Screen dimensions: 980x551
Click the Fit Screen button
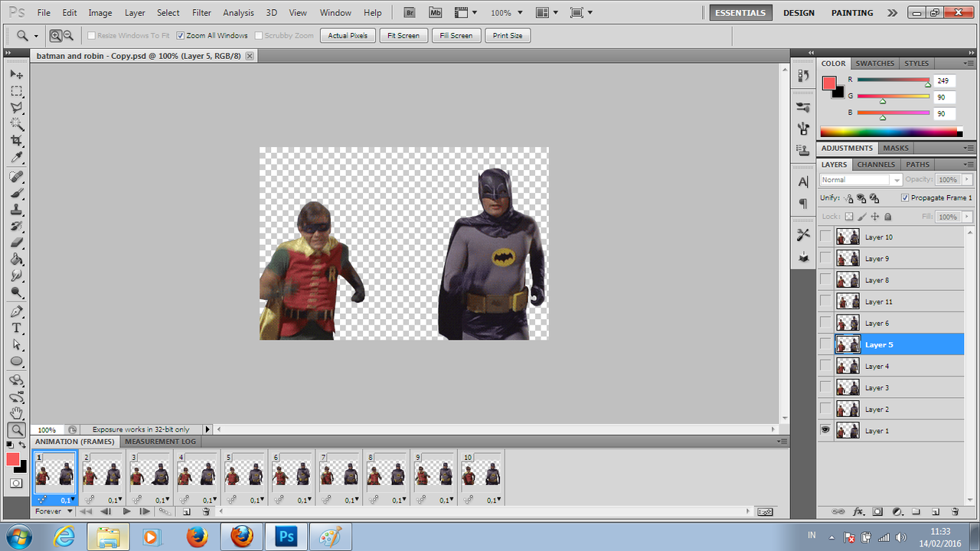coord(403,35)
